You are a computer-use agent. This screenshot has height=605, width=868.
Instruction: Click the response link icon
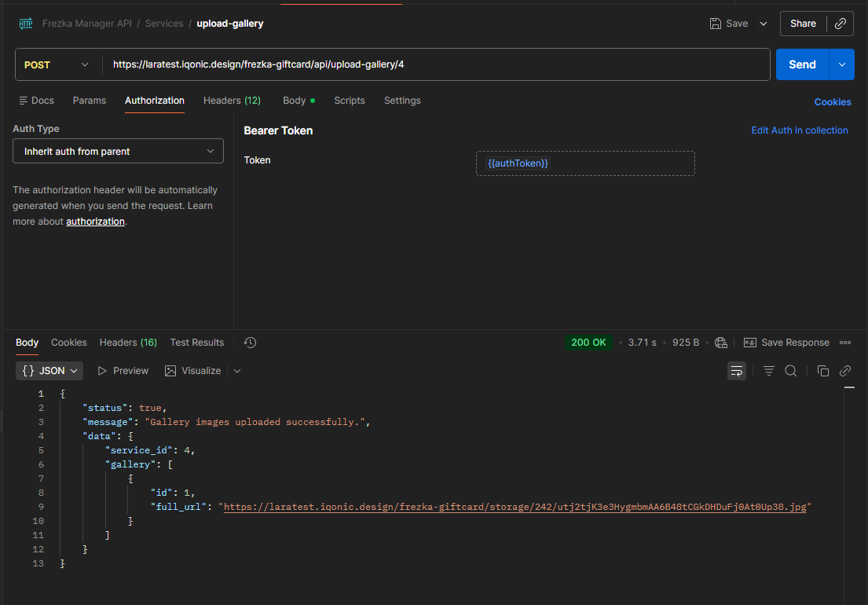tap(845, 371)
